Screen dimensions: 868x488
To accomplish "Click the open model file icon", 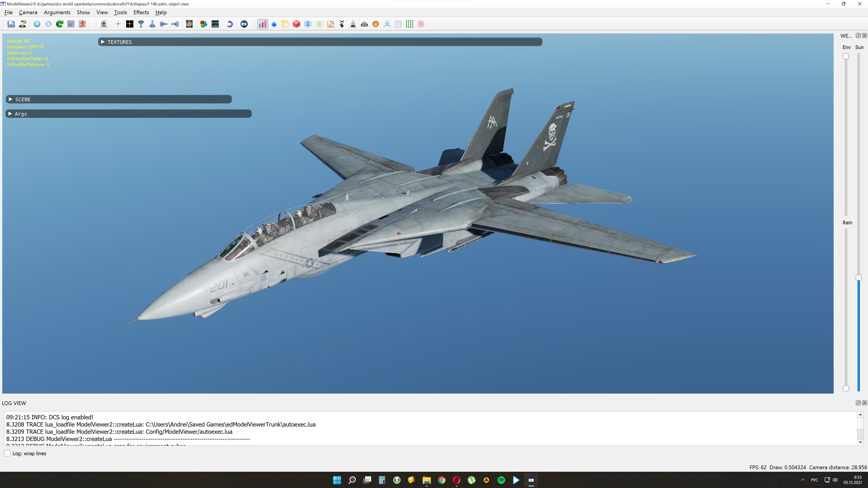I will click(11, 24).
